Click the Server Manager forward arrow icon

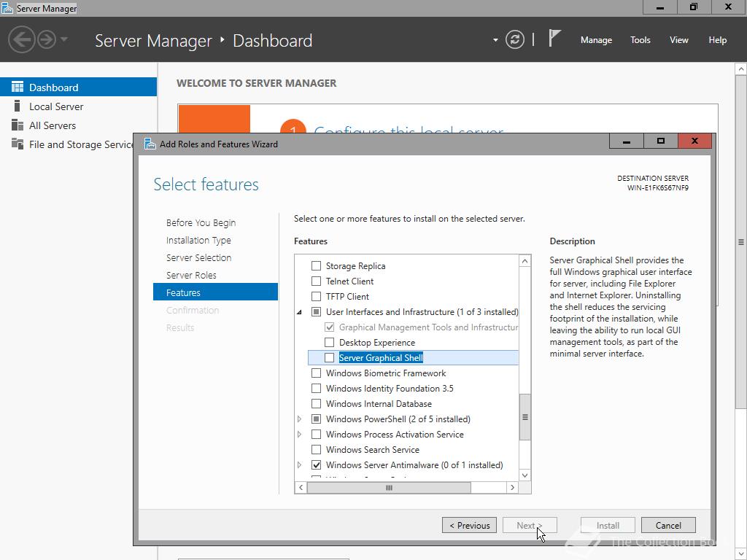[47, 39]
